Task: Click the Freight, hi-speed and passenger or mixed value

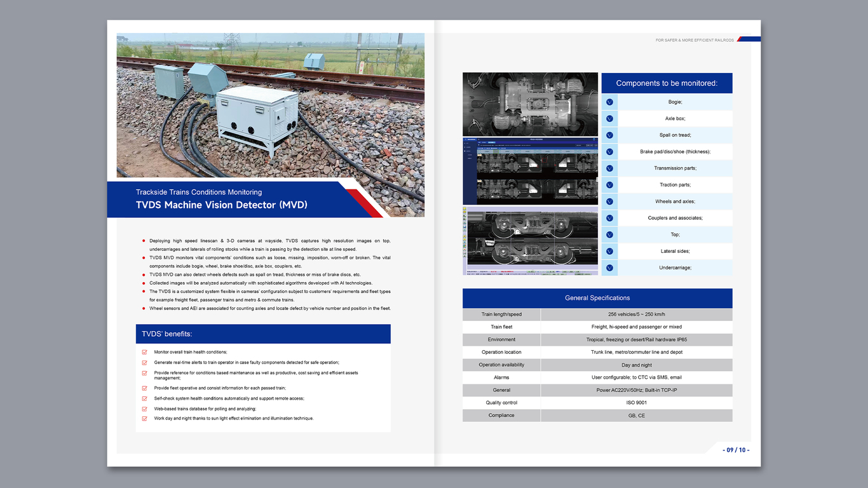Action: point(637,327)
